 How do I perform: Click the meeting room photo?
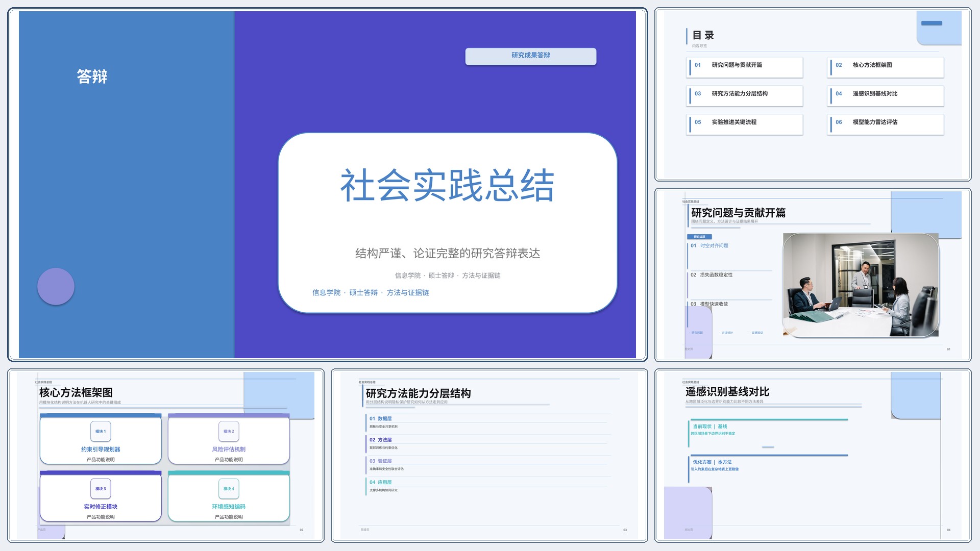[861, 285]
